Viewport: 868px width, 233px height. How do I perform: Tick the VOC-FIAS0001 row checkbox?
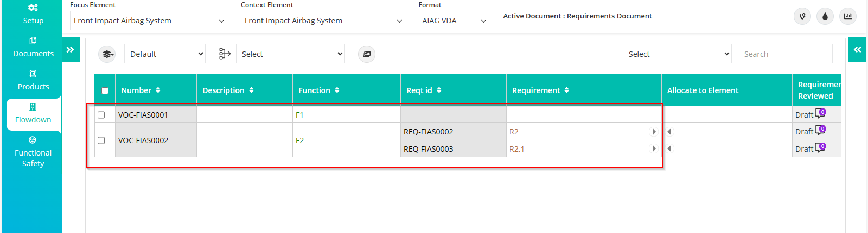pyautogui.click(x=101, y=115)
